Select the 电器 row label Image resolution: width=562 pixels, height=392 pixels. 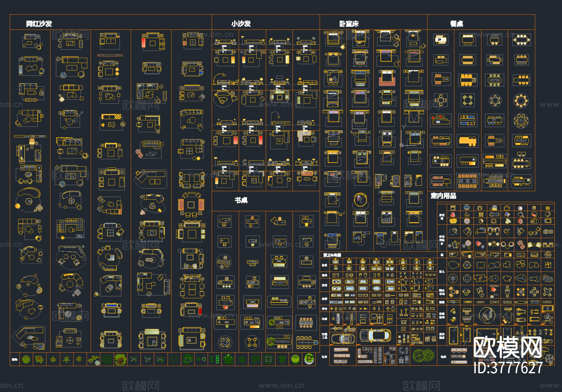coord(324,319)
